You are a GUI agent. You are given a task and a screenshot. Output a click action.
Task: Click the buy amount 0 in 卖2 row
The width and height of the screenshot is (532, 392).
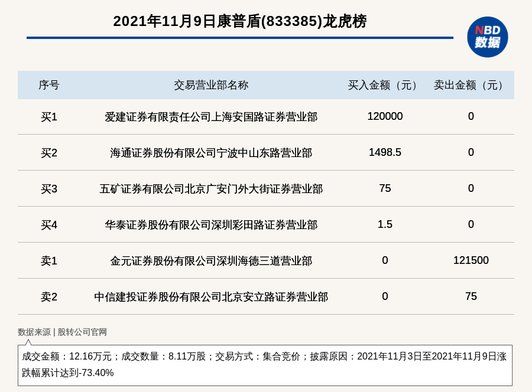[x=385, y=296]
